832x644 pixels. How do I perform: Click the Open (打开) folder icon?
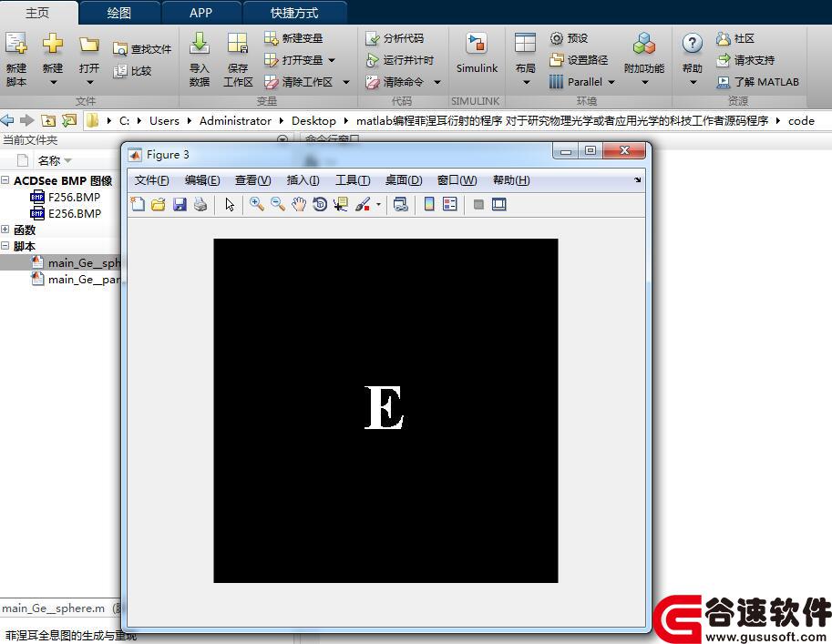click(88, 45)
